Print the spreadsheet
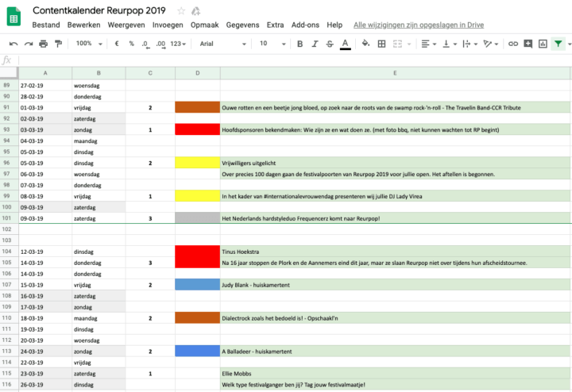Screen dimensions: 572x392 (x=44, y=44)
